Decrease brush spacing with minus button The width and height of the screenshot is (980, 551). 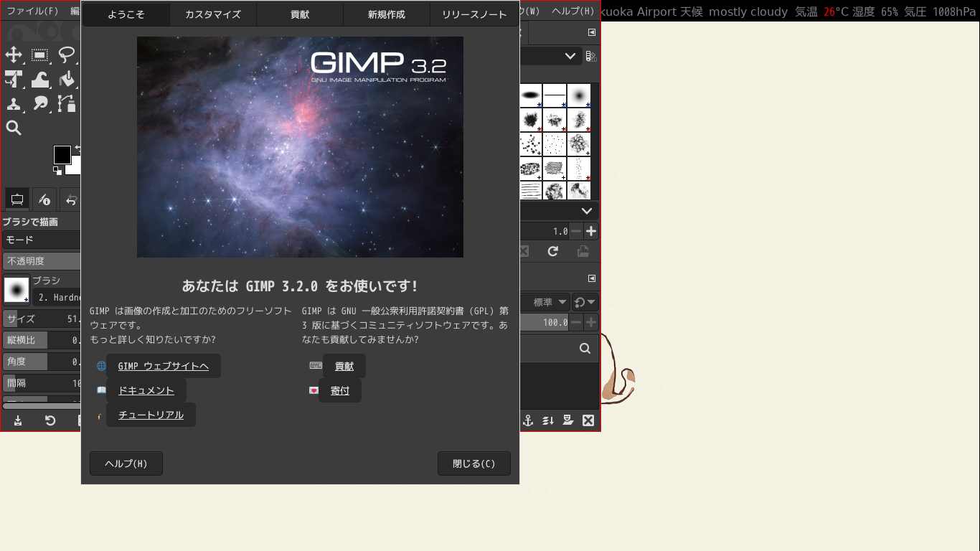pyautogui.click(x=576, y=231)
